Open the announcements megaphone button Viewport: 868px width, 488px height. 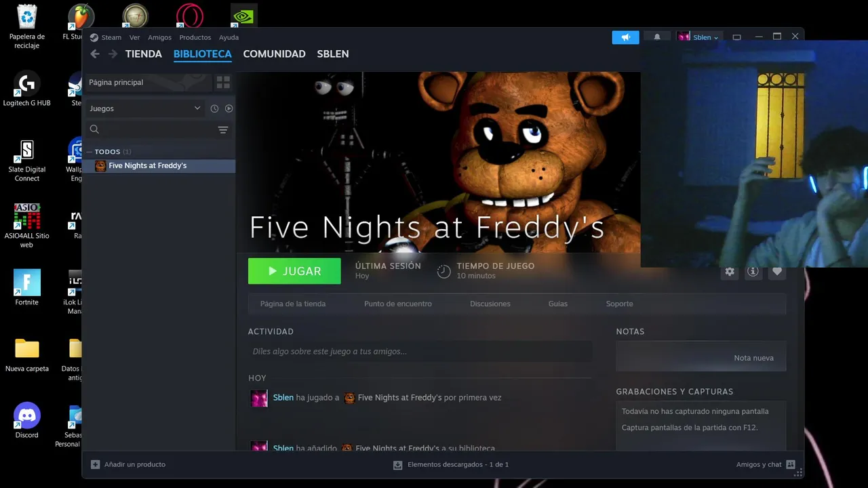point(625,37)
